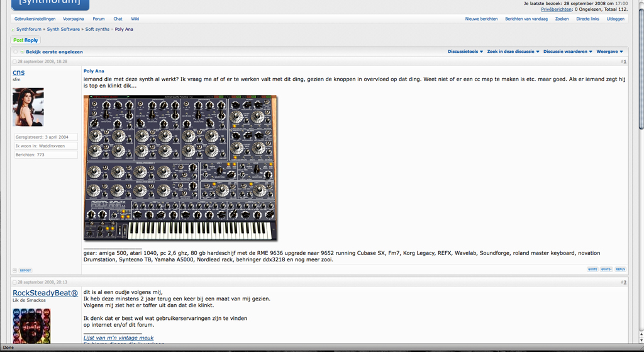
Task: Click Uitloggen to log out
Action: point(615,19)
